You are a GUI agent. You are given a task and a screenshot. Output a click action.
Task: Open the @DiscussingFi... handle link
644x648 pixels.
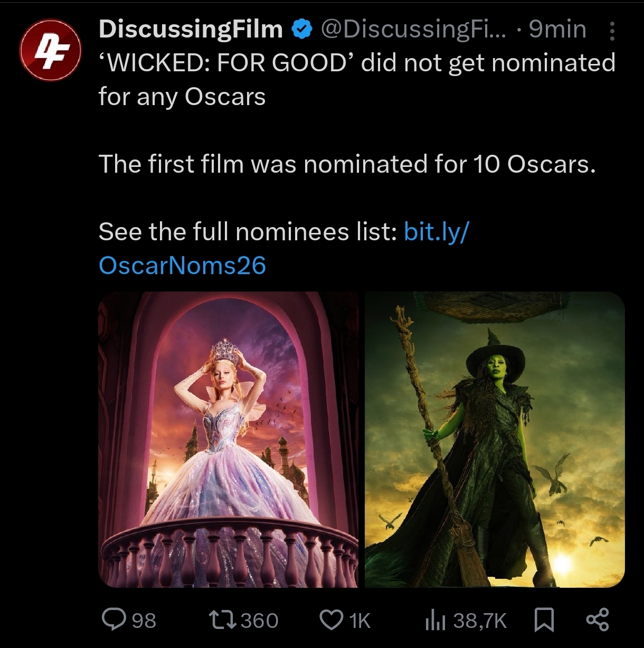pyautogui.click(x=413, y=29)
